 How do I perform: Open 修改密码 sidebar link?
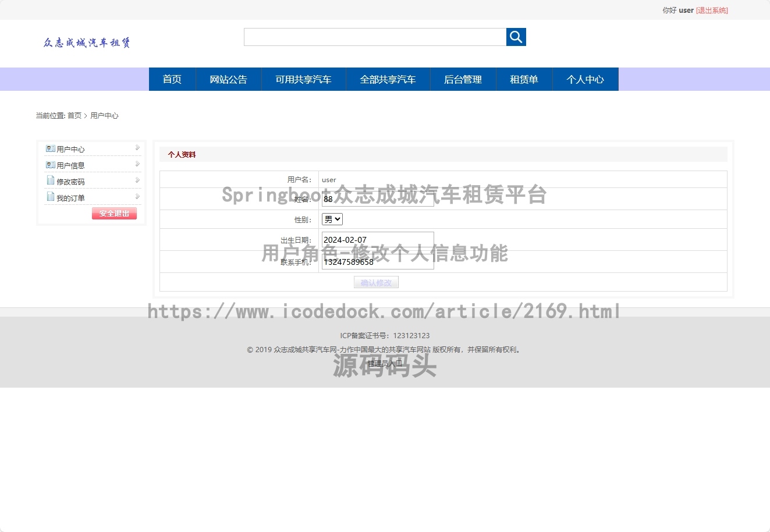click(70, 182)
